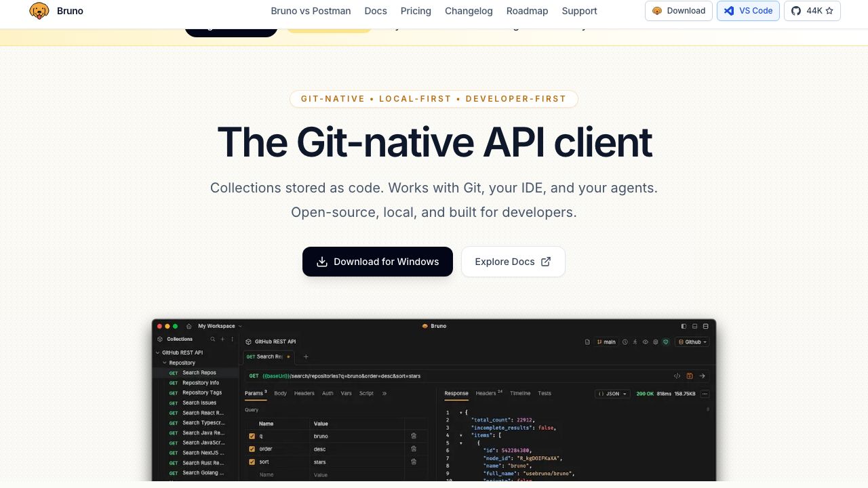Click the generate code icon in URL bar

[677, 376]
